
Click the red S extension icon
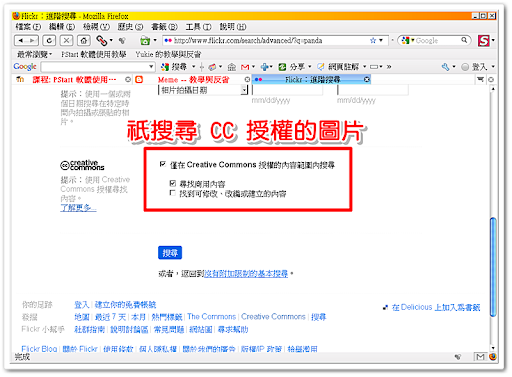(483, 41)
